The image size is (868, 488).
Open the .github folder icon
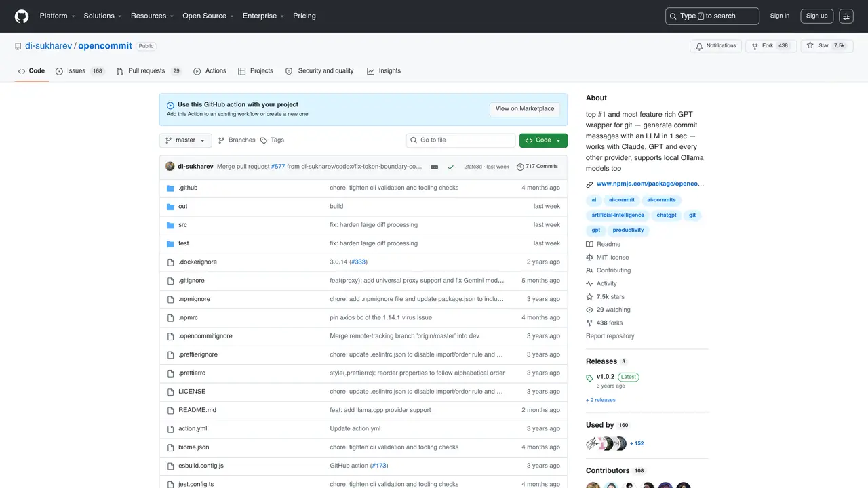click(x=171, y=188)
